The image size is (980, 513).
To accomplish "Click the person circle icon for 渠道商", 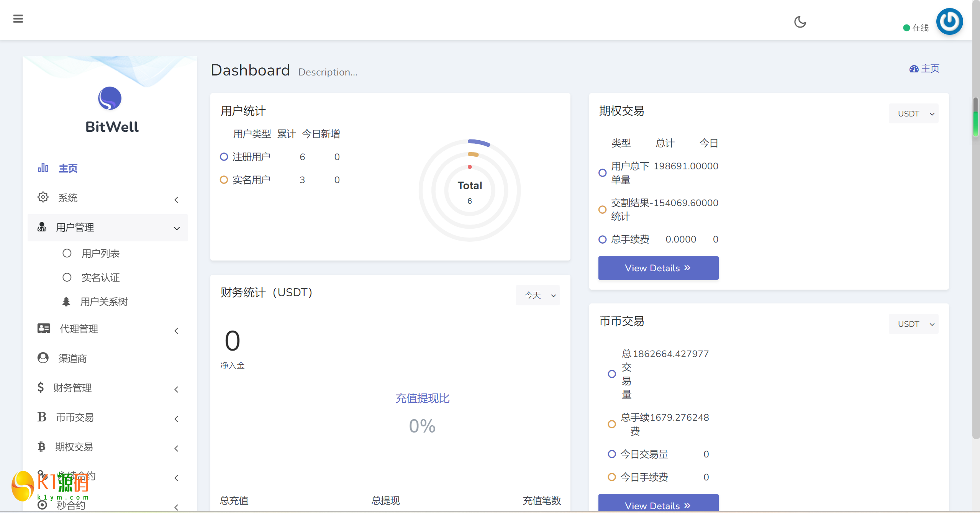I will (x=43, y=358).
